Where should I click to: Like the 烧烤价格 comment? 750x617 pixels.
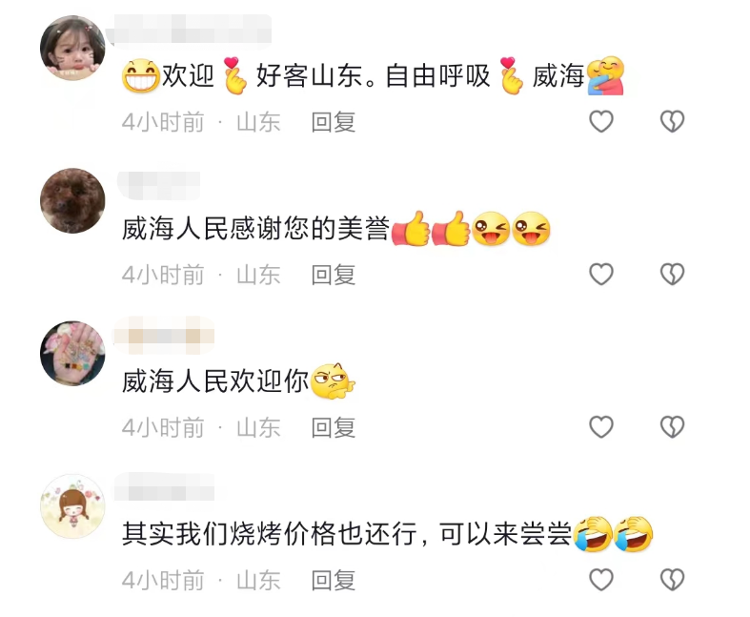tap(601, 580)
